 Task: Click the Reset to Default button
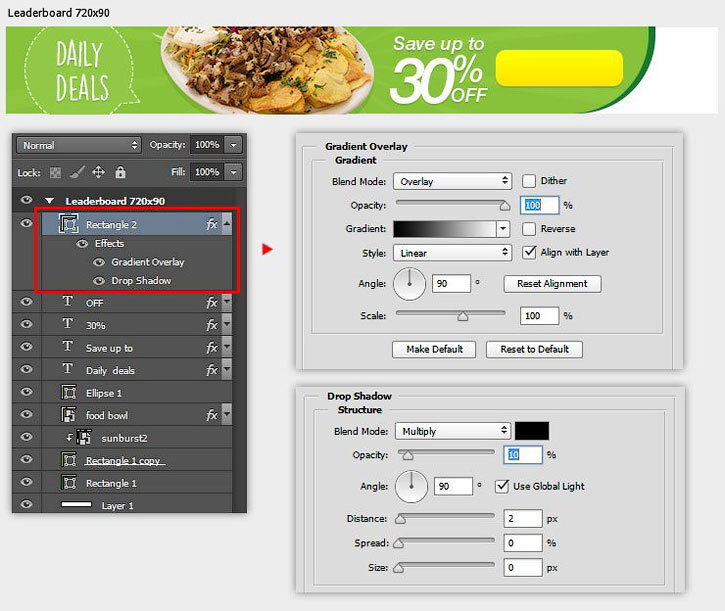tap(534, 349)
